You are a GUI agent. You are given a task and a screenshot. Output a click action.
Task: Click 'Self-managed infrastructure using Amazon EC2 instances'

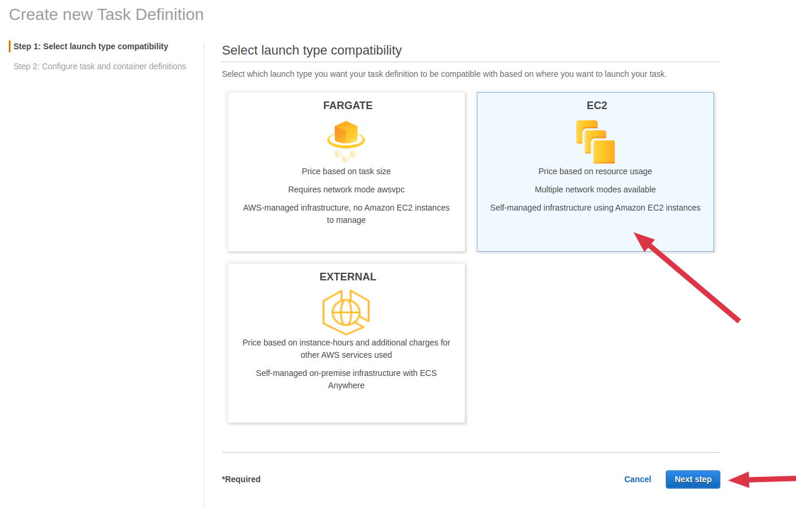pyautogui.click(x=595, y=208)
